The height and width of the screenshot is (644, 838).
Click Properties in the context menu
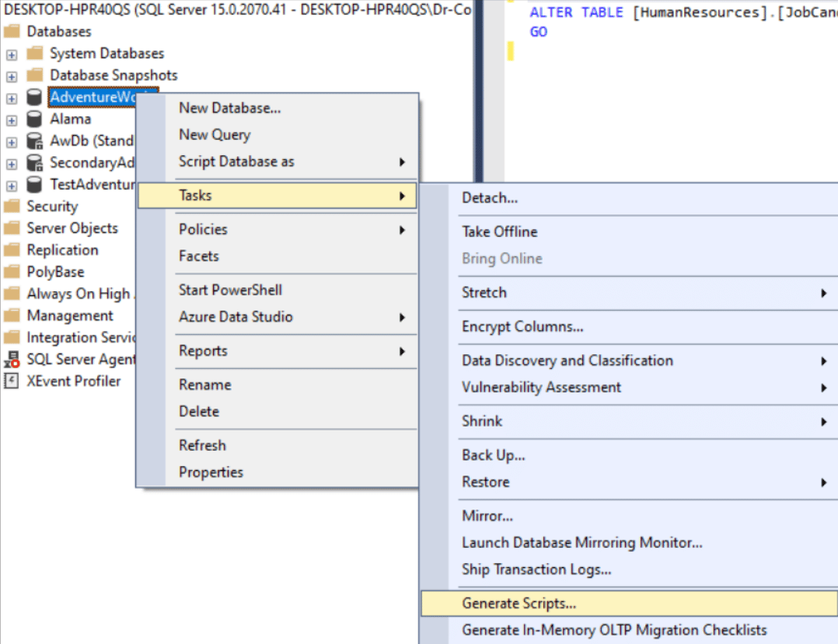point(211,472)
